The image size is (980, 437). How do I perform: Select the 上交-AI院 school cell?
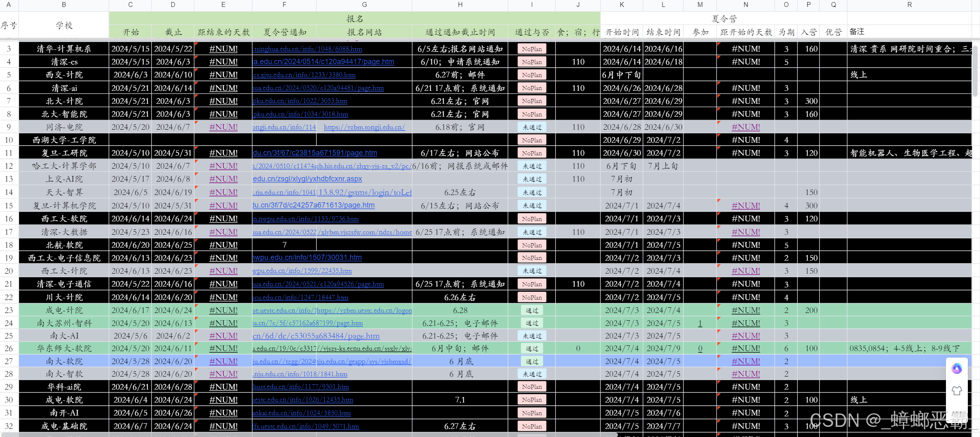click(x=64, y=179)
